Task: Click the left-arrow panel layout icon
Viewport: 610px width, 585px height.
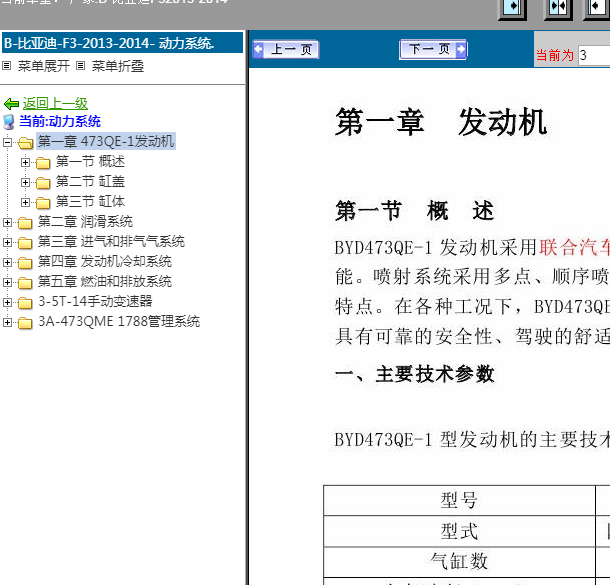Action: pyautogui.click(x=597, y=8)
